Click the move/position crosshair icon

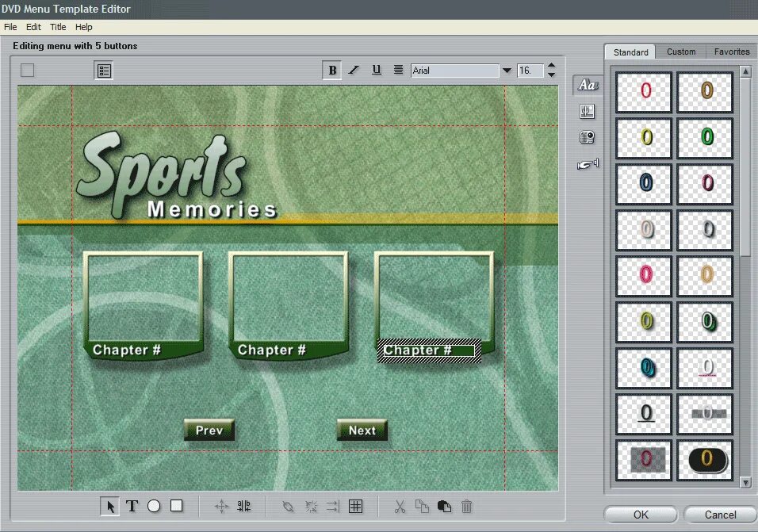coord(221,507)
